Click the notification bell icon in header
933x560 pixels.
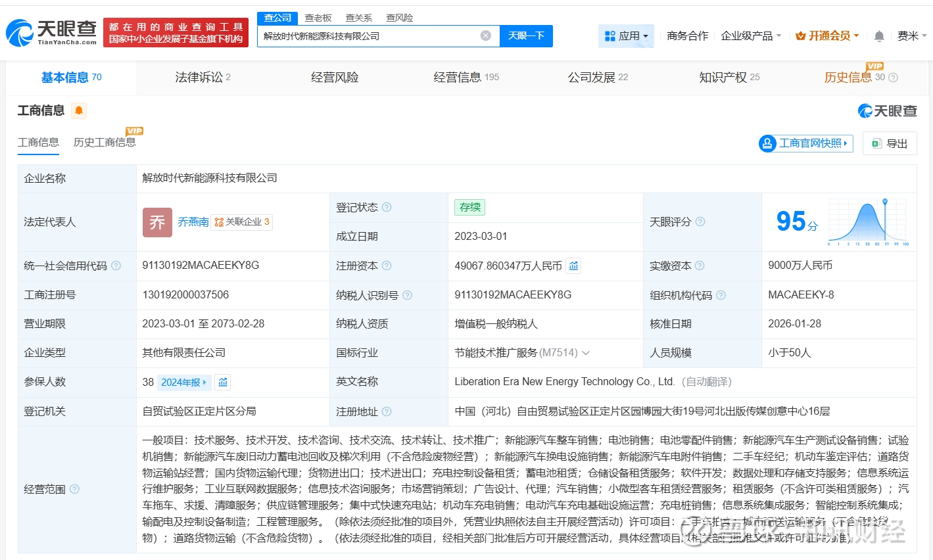879,36
